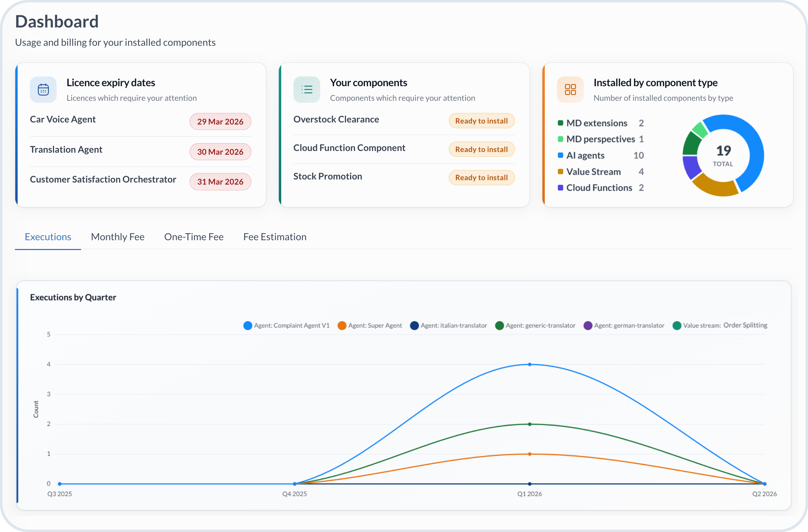The width and height of the screenshot is (808, 532).
Task: Click Ready to install for Overstock Clearance
Action: (481, 121)
